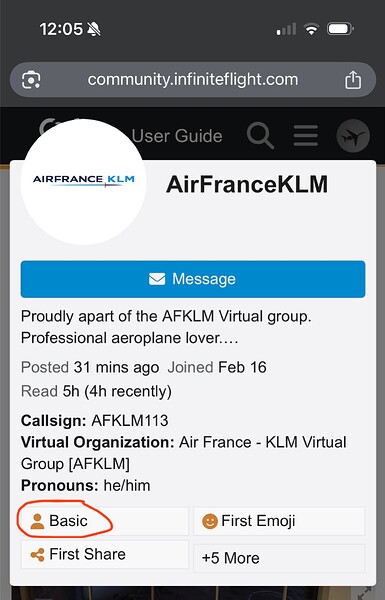
Task: Expand the +5 More badges
Action: (x=279, y=558)
